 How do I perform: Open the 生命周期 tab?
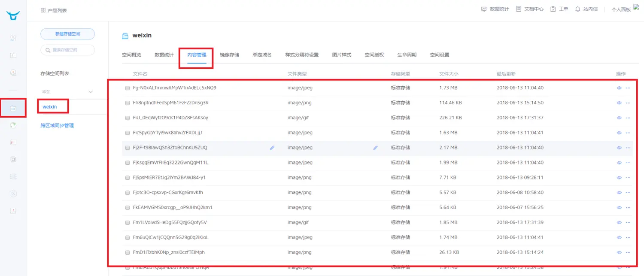click(x=407, y=55)
